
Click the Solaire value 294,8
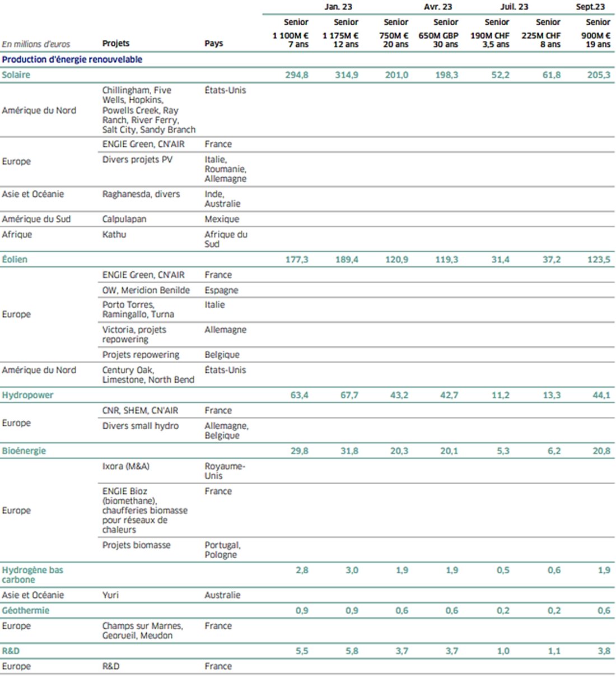point(296,75)
